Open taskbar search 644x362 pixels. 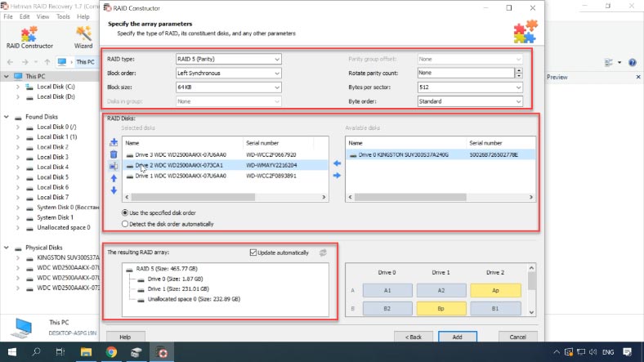pyautogui.click(x=36, y=352)
